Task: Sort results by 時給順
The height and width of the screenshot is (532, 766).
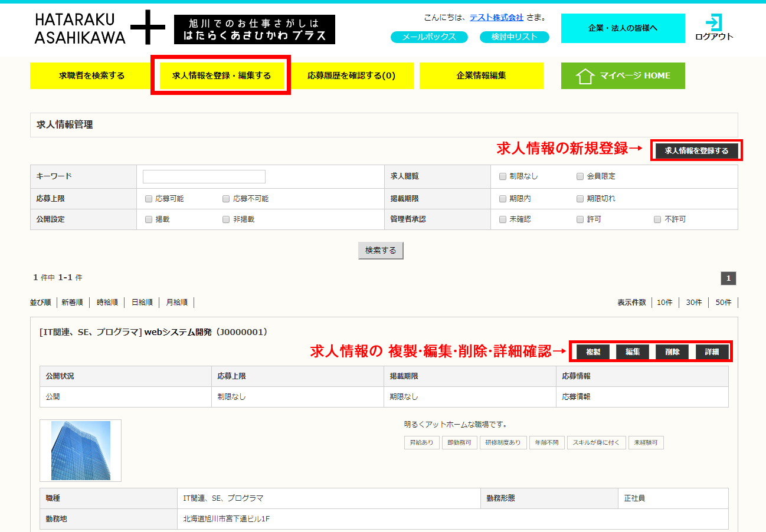Action: pyautogui.click(x=107, y=303)
